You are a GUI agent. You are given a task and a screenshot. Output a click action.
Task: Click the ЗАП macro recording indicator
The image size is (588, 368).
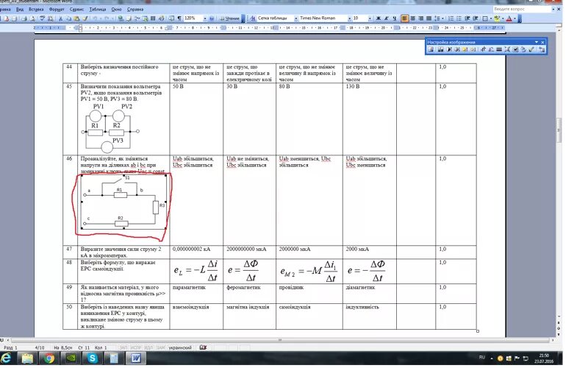click(x=123, y=347)
